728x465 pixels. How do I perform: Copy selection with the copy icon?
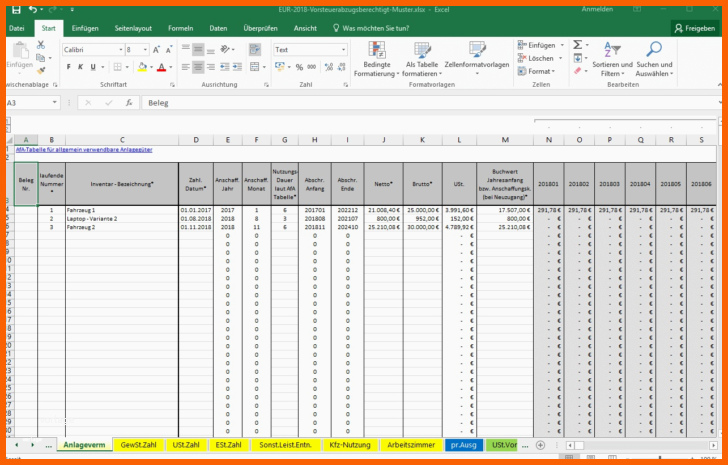[x=41, y=58]
